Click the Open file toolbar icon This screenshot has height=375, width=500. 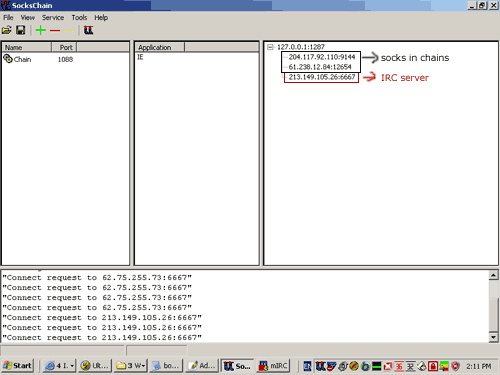click(7, 30)
